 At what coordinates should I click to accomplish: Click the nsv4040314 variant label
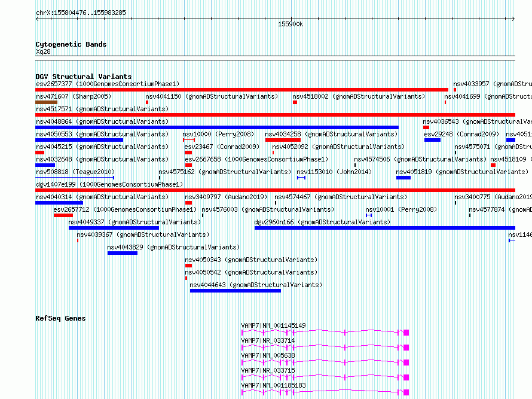(x=102, y=197)
